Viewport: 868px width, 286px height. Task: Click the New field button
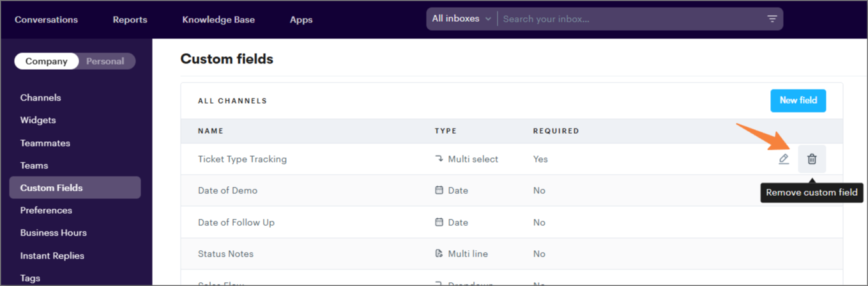tap(798, 100)
